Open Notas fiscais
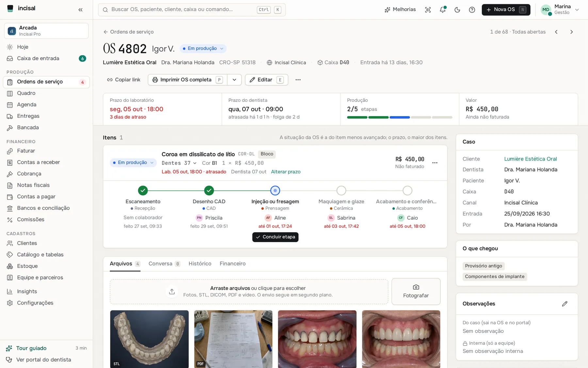This screenshot has width=588, height=368. point(46,185)
